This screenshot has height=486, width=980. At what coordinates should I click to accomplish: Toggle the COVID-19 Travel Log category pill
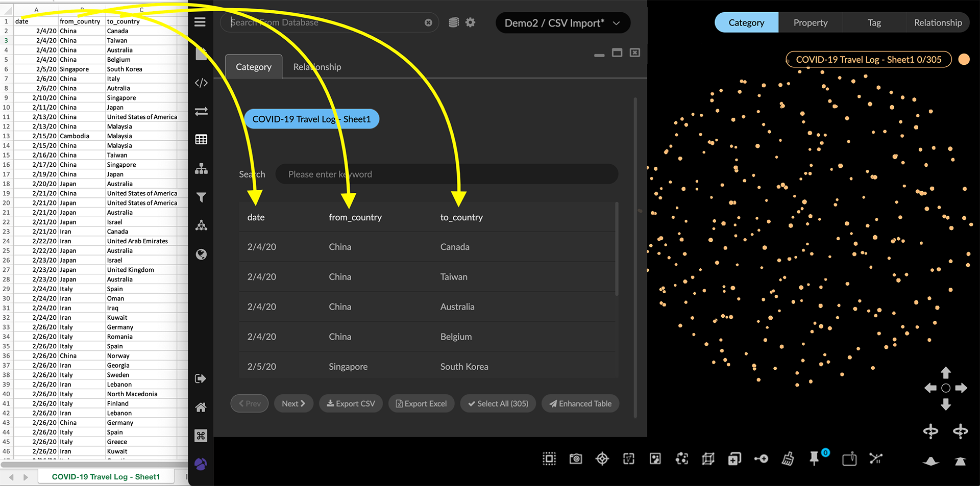(x=311, y=119)
